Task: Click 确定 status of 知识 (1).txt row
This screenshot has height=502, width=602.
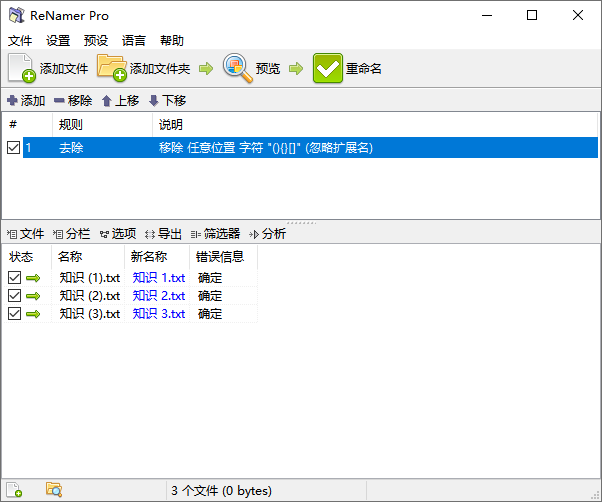Action: [210, 277]
